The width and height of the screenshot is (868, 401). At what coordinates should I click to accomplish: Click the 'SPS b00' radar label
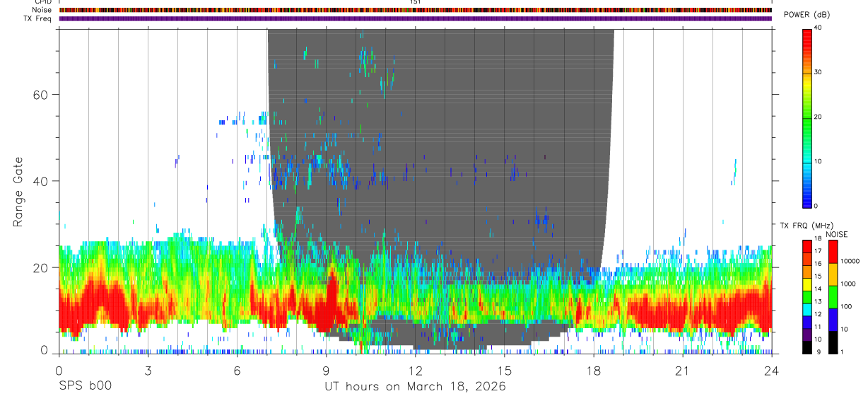click(x=85, y=387)
